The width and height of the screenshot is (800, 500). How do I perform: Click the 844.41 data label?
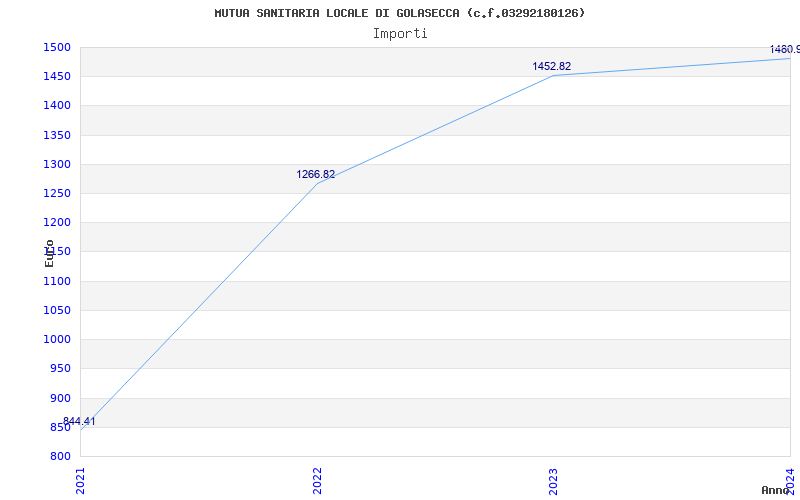click(x=79, y=421)
